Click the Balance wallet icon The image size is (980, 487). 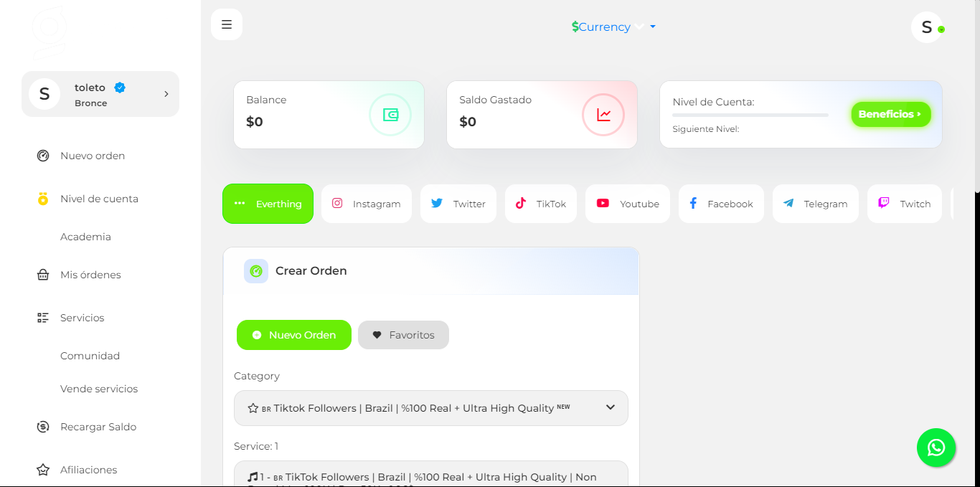coord(390,115)
